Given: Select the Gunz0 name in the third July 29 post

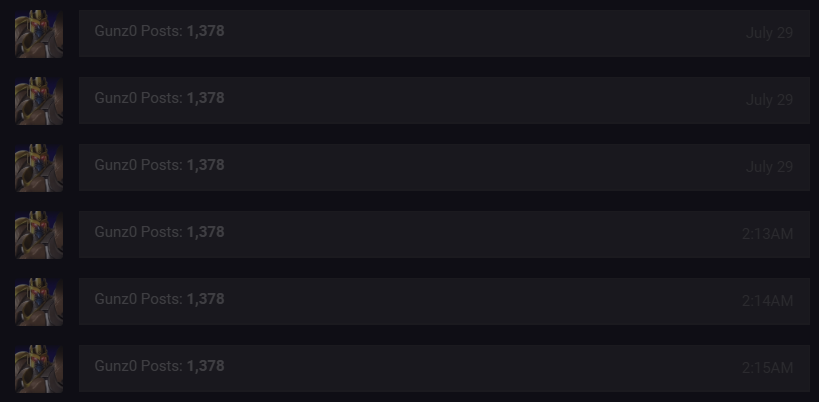Looking at the screenshot, I should 116,164.
